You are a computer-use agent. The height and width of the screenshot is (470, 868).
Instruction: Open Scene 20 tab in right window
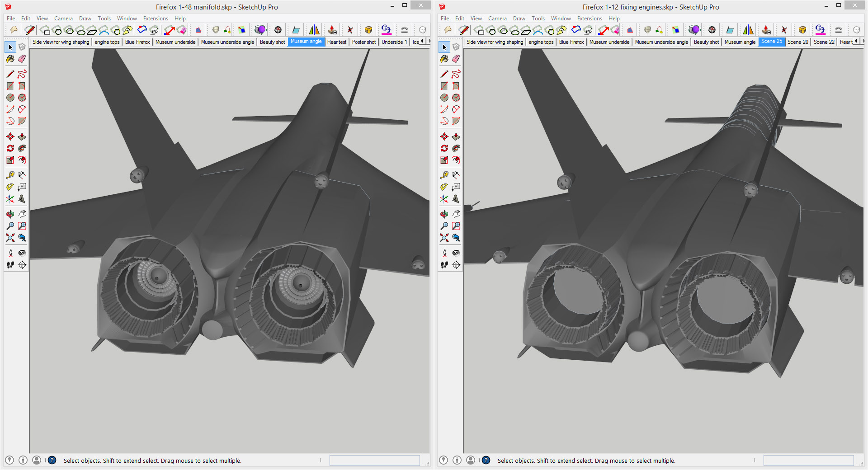coord(798,42)
